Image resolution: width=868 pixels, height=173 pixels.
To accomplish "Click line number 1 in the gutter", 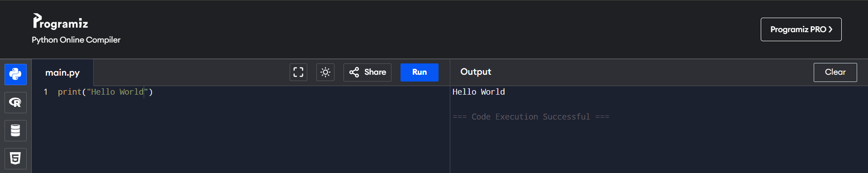I will point(46,92).
